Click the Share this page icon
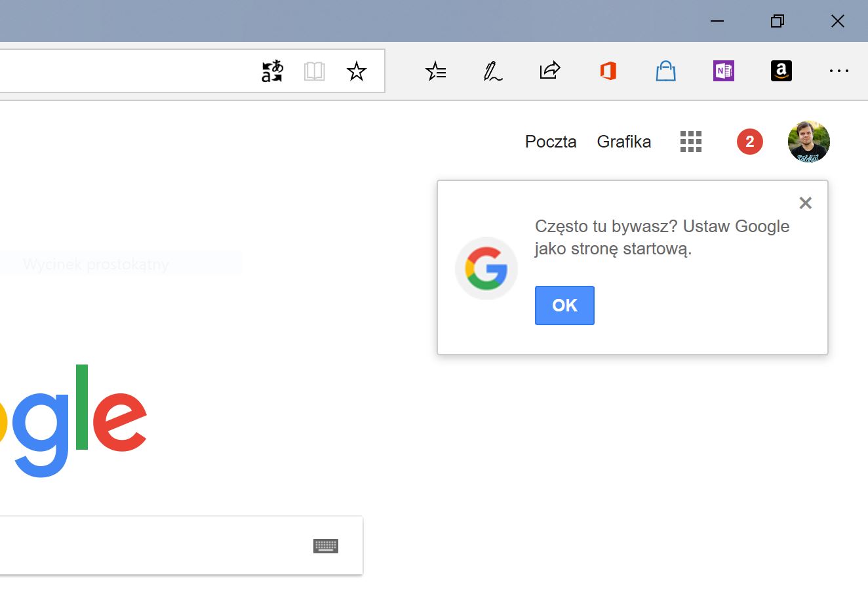The width and height of the screenshot is (868, 592). point(550,70)
